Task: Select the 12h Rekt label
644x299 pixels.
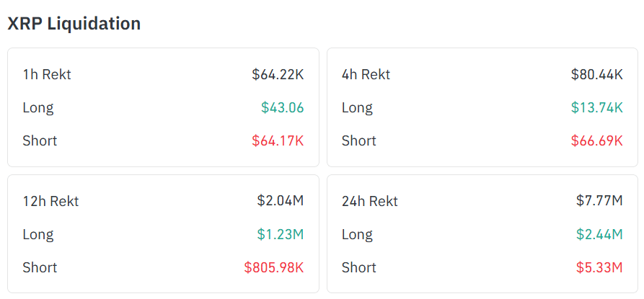Action: 50,201
